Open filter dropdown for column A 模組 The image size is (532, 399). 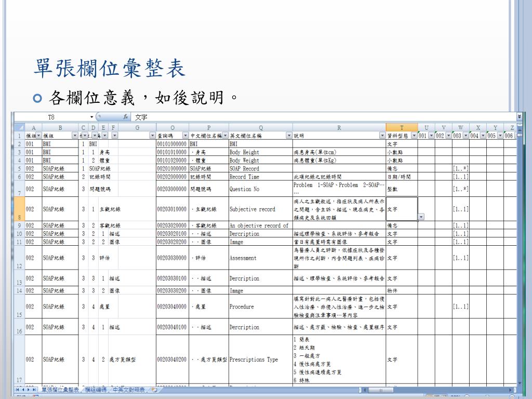click(x=38, y=136)
